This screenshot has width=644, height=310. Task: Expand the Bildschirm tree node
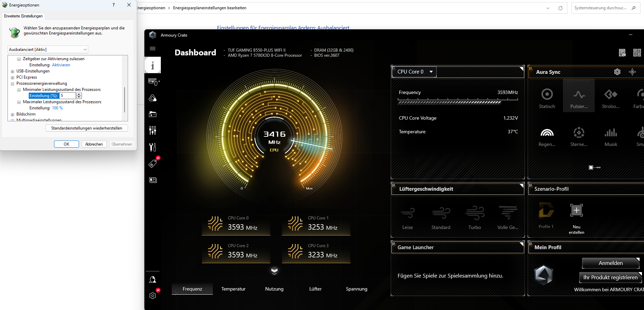coord(12,114)
